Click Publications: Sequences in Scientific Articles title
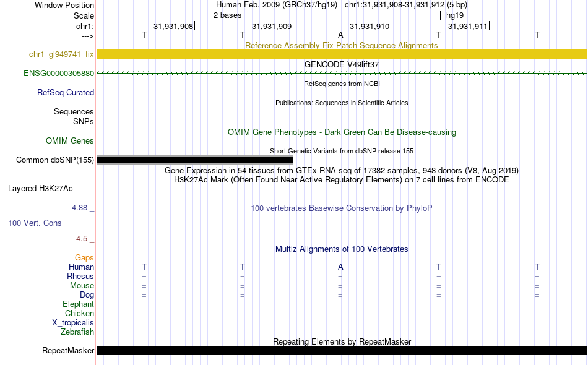588x365 pixels. [342, 103]
